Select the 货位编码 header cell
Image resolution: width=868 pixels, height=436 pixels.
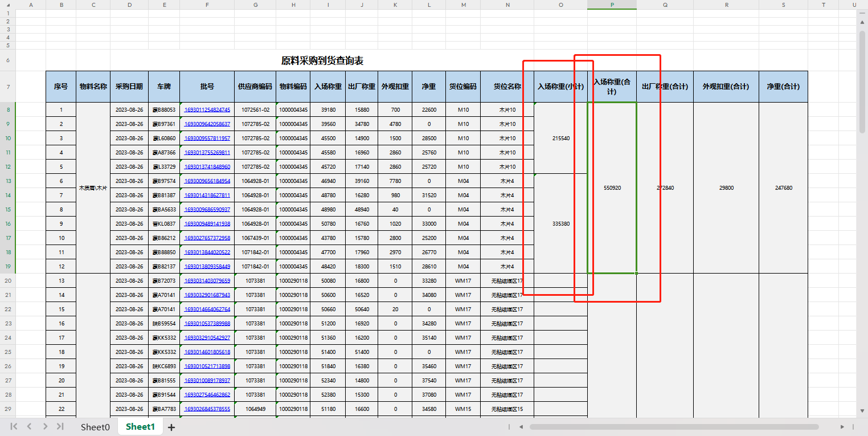463,87
